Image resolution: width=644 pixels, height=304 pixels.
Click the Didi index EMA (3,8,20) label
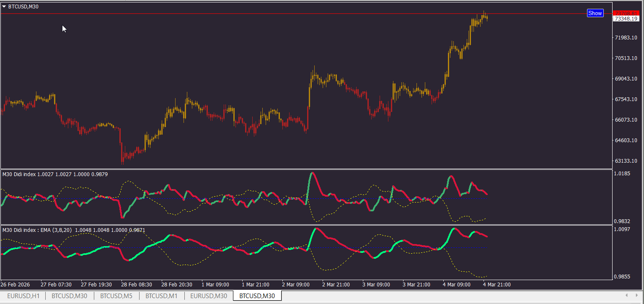click(37, 230)
